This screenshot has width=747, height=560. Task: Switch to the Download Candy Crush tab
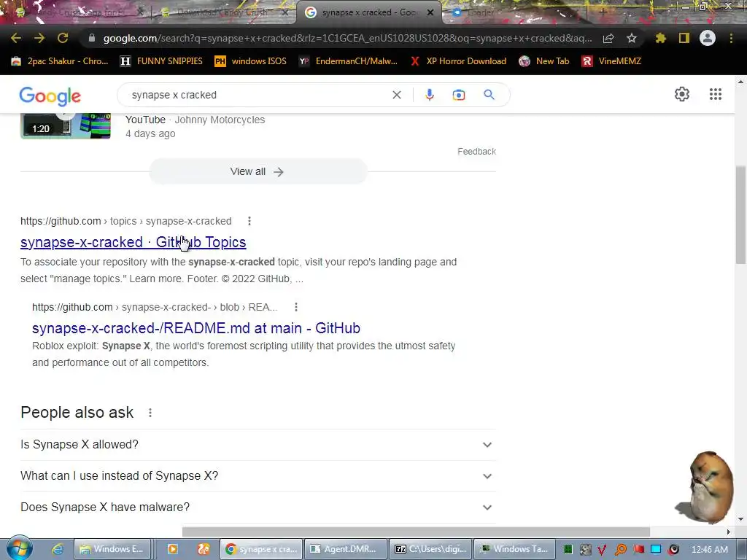point(224,12)
